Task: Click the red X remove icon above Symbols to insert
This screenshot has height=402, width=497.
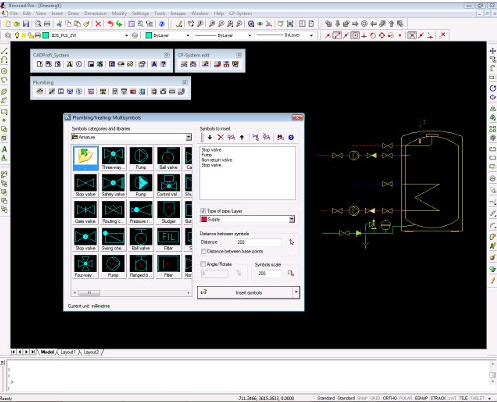Action: click(x=220, y=137)
